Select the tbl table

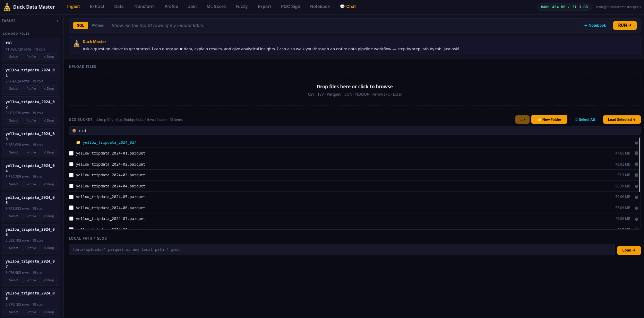14,57
